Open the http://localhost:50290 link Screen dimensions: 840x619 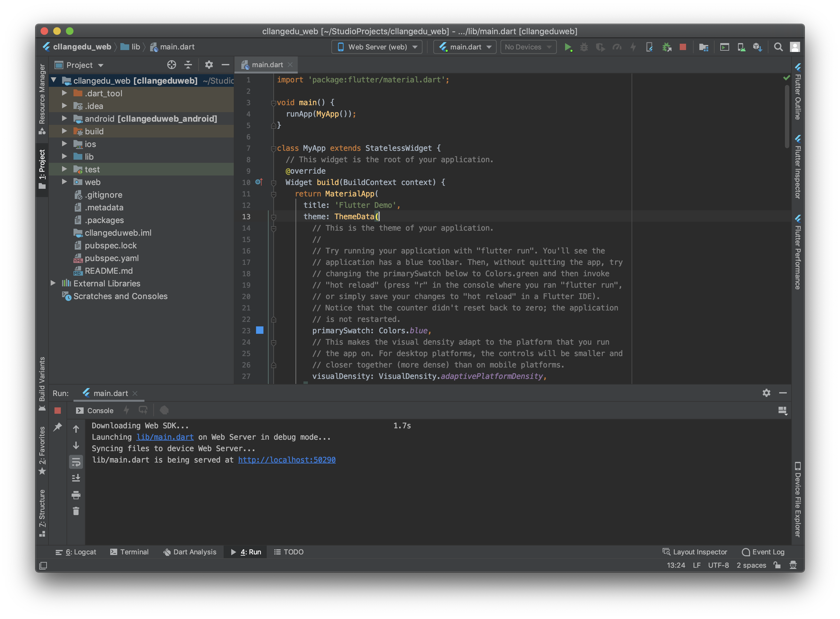coord(287,460)
